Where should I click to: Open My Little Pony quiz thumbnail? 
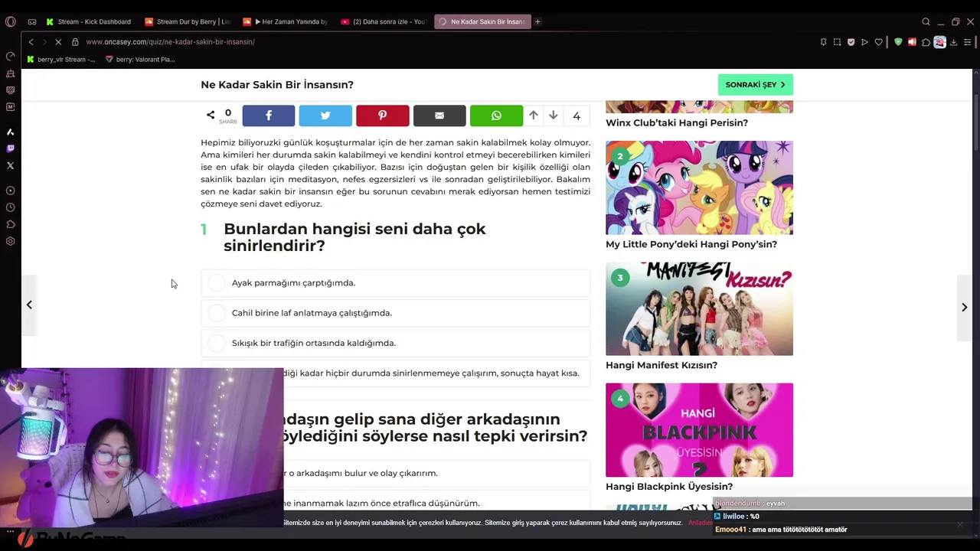(699, 187)
